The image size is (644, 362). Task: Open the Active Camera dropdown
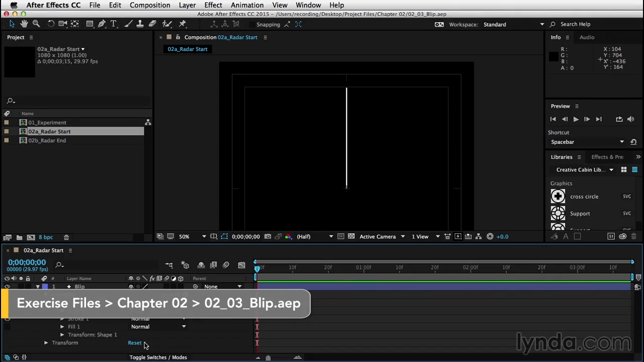(x=382, y=236)
